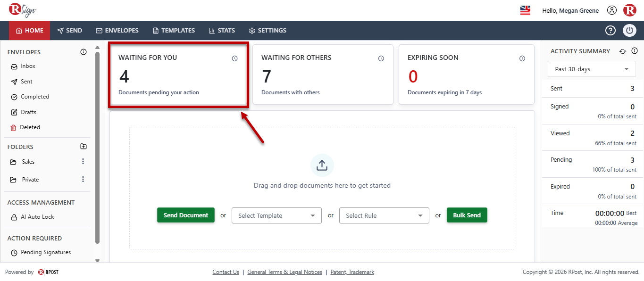Screen dimensions: 644x281
Task: Click the Bulk Send button
Action: [467, 215]
